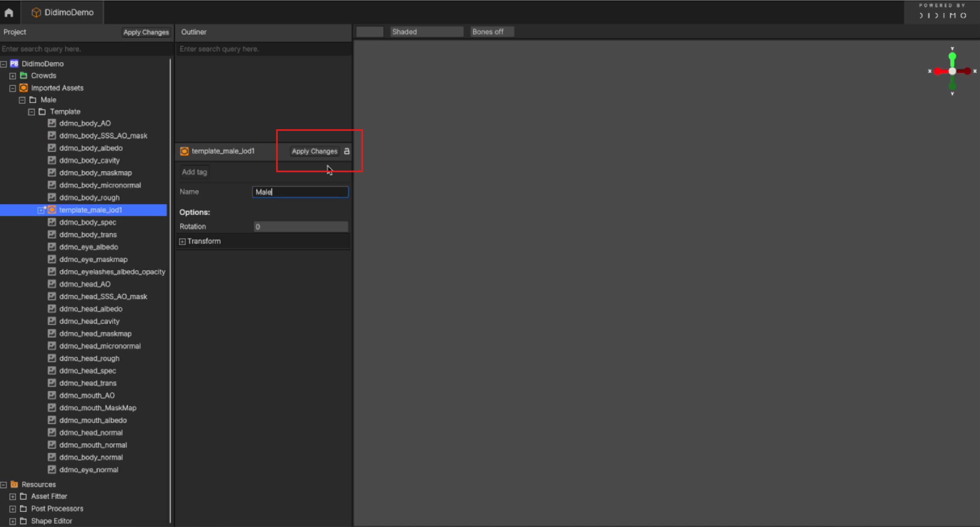This screenshot has width=980, height=527.
Task: Click the ddmo_eye_albedo texture icon
Action: (x=52, y=247)
